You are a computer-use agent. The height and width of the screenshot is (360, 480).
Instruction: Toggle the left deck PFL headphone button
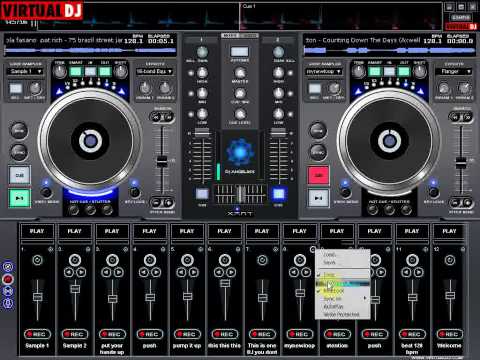click(202, 193)
